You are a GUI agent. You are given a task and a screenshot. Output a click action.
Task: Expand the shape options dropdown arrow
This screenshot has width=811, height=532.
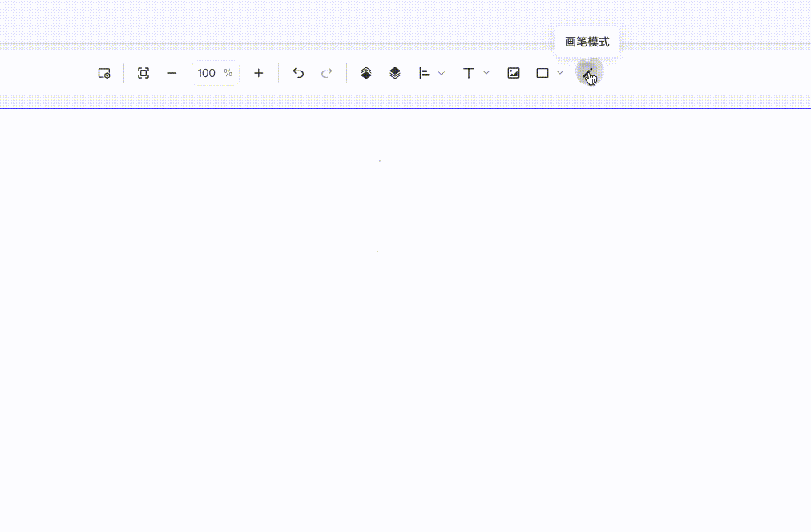click(x=559, y=73)
